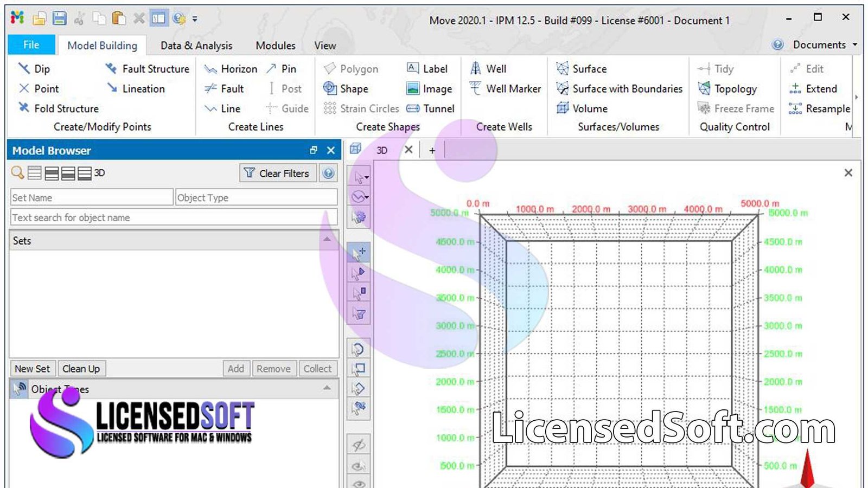Choose the Fold Structure tool
Screen dimensions: 868x488
(59, 108)
